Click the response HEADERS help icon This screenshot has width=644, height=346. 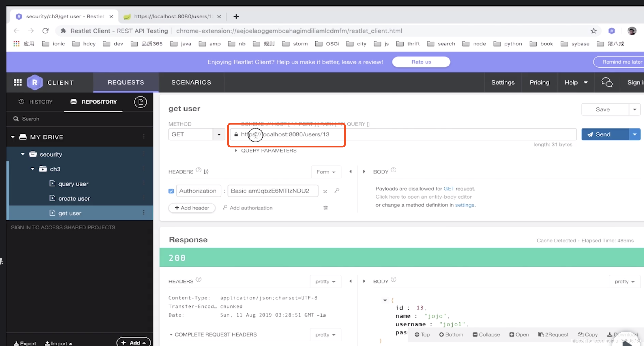198,280
